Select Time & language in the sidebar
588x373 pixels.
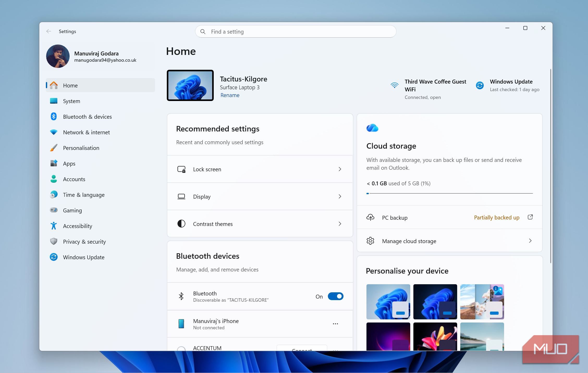pos(100,195)
